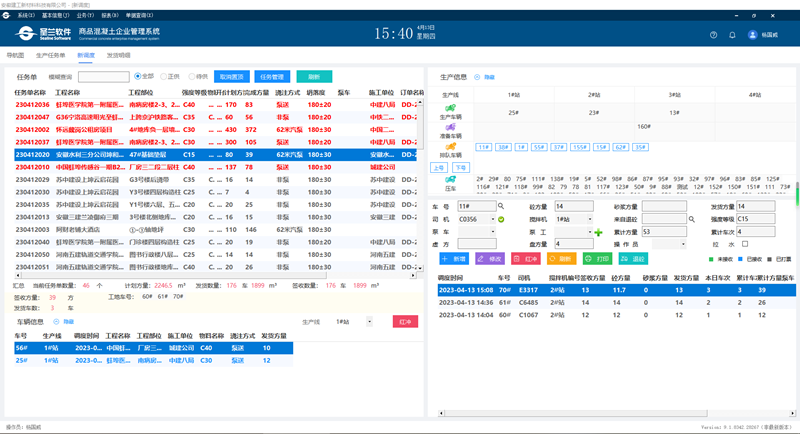
Task: Switch to the 生产任务单 tab
Action: 50,56
